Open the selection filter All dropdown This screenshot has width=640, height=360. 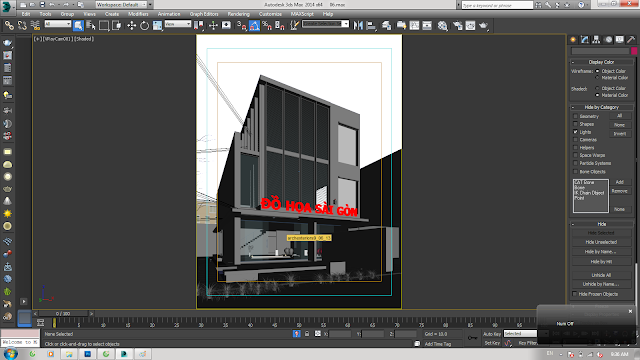coord(58,24)
